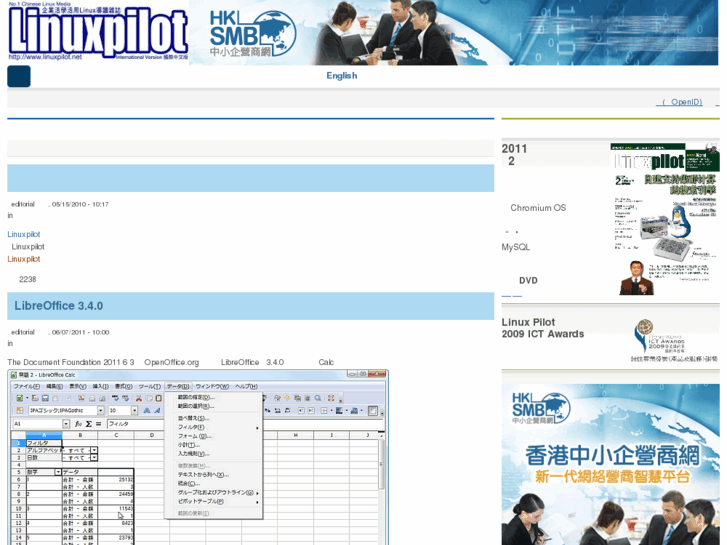Expand the グループ化およびアウトライン submenu

(x=257, y=493)
